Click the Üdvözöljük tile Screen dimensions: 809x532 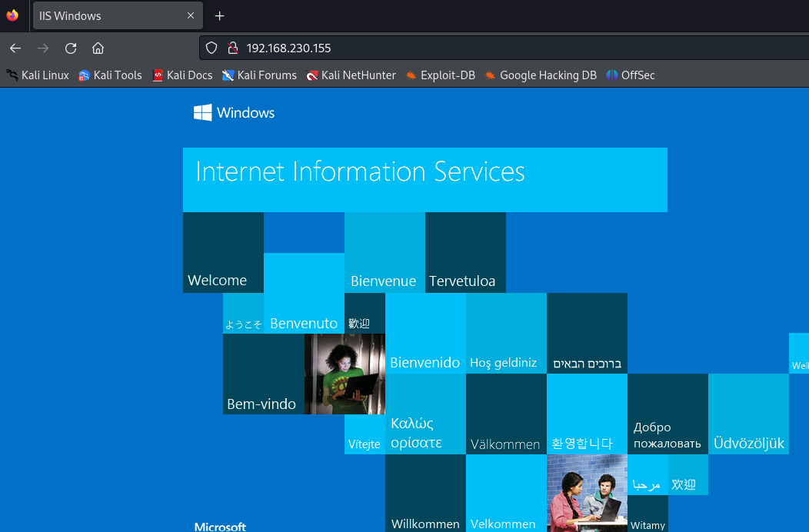(x=749, y=414)
